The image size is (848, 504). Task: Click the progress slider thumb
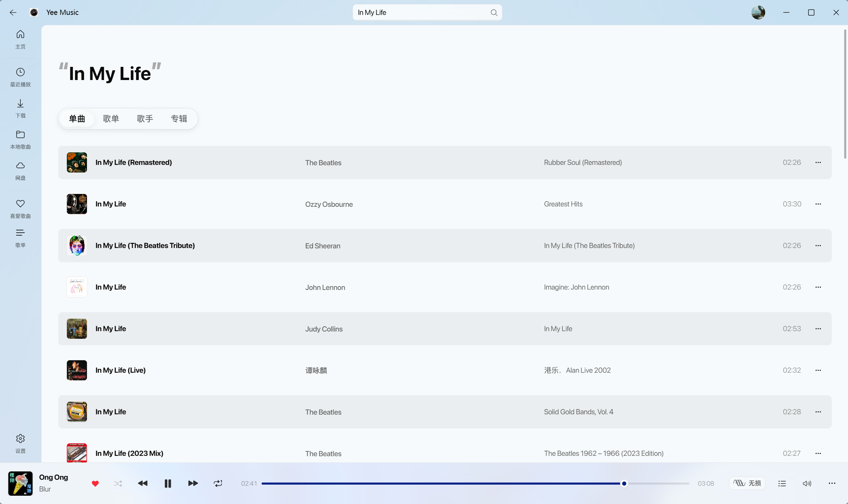coord(624,483)
